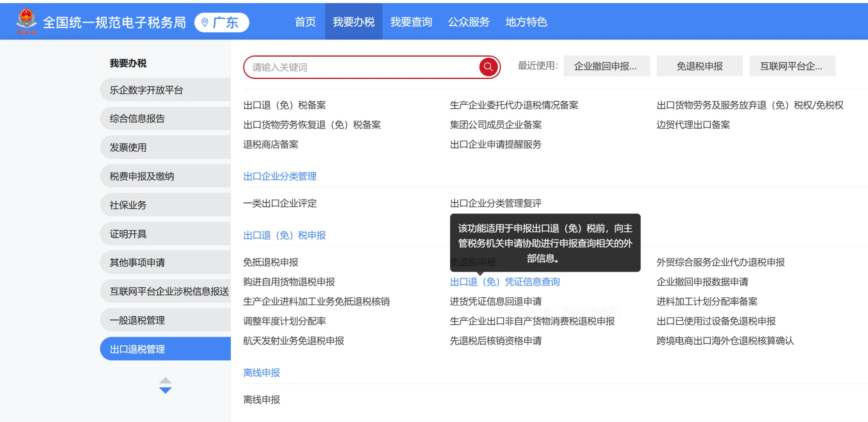Go to 首页 from the top navigation
This screenshot has width=868, height=422.
pyautogui.click(x=305, y=22)
